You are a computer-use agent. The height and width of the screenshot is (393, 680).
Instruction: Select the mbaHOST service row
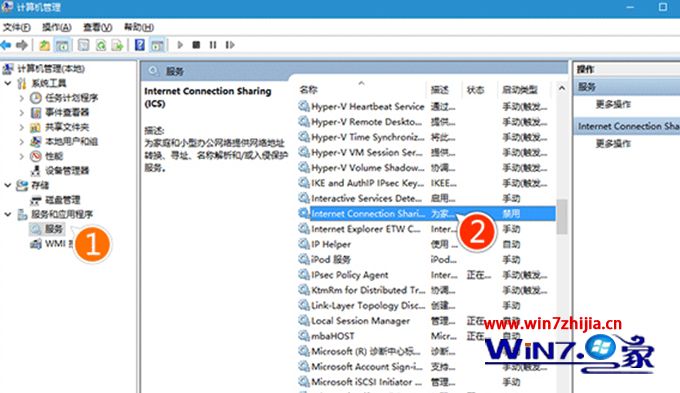pos(426,336)
